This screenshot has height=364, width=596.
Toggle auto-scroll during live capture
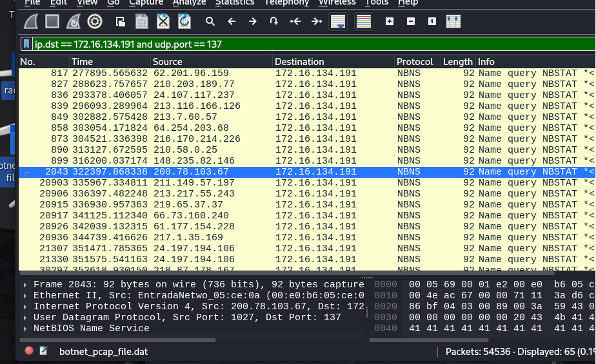(337, 21)
